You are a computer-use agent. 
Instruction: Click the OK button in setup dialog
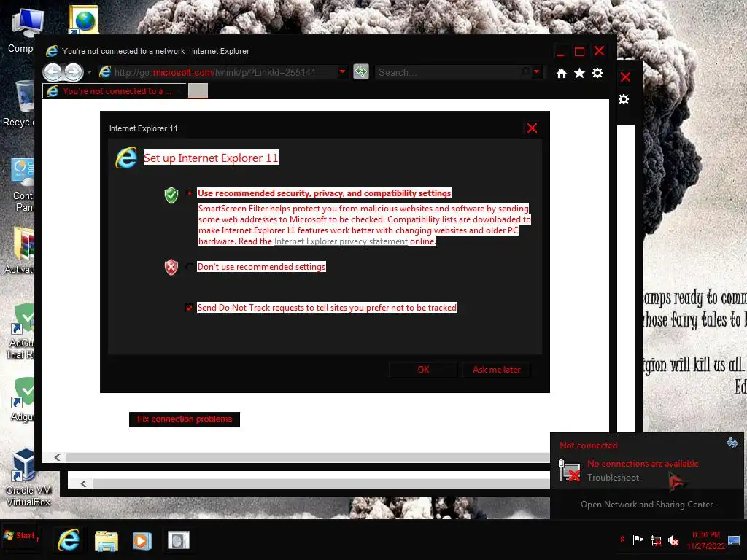tap(423, 370)
